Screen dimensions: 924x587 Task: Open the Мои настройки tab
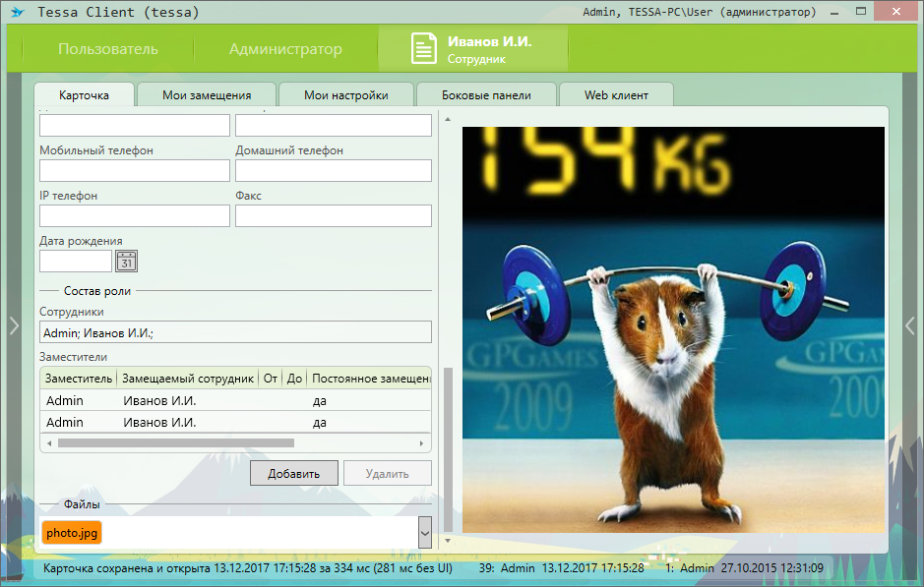pyautogui.click(x=346, y=94)
